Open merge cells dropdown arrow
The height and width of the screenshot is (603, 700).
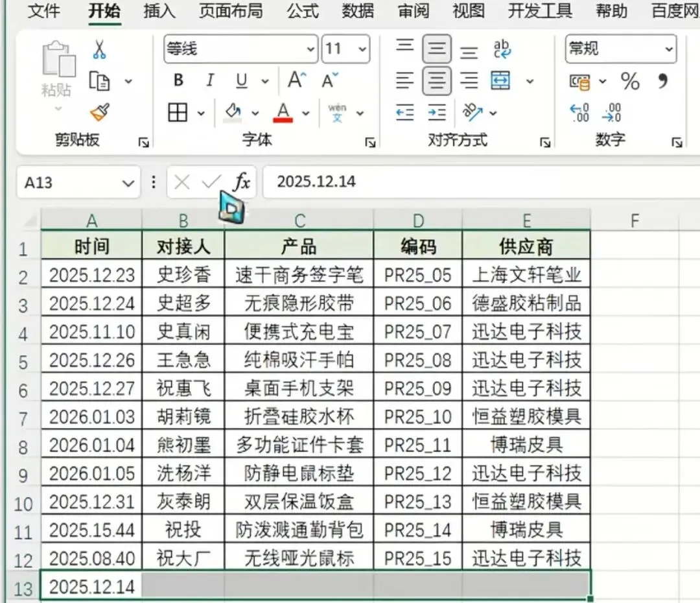[530, 81]
